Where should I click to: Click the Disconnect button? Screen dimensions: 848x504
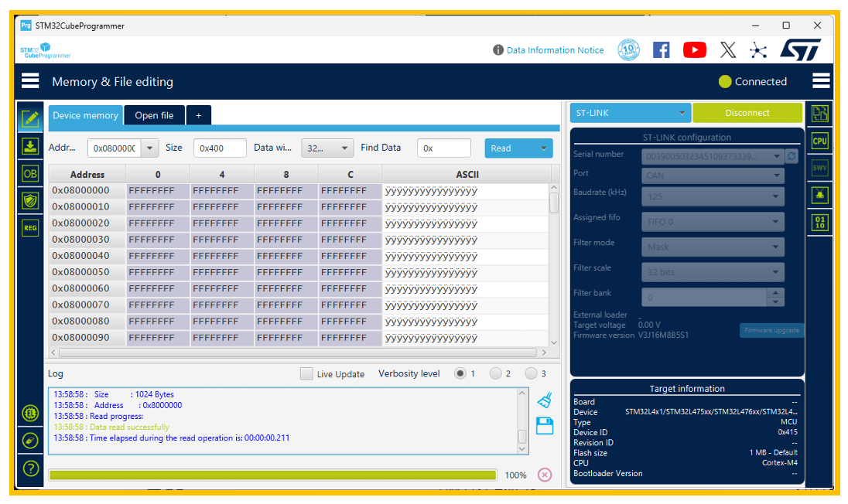pos(747,113)
